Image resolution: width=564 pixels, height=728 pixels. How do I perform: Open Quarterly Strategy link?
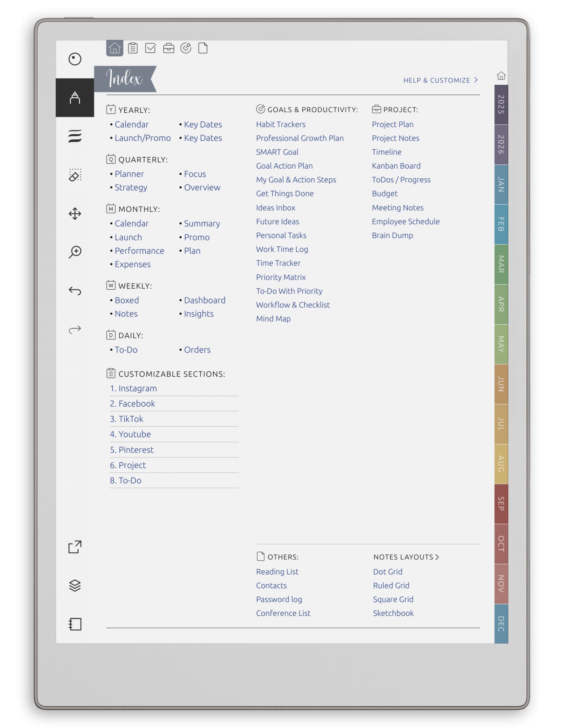click(x=131, y=187)
